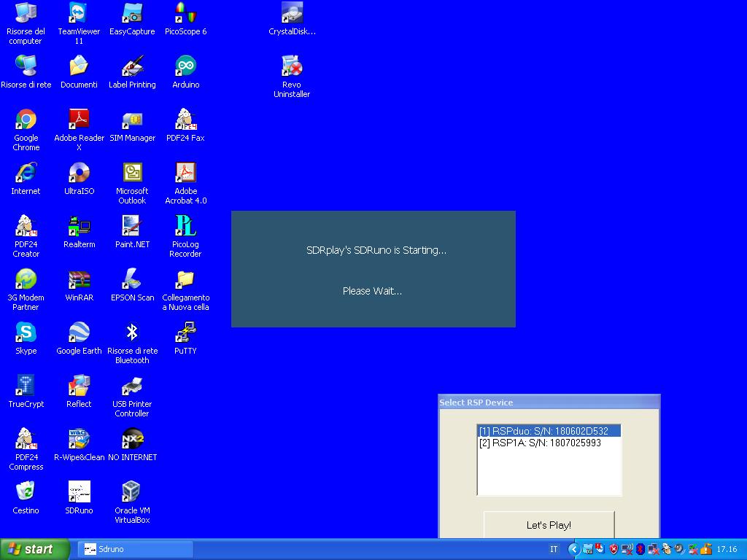Select Risorse di rete Bluetooth icon
Screen dimensions: 747x560
point(132,332)
